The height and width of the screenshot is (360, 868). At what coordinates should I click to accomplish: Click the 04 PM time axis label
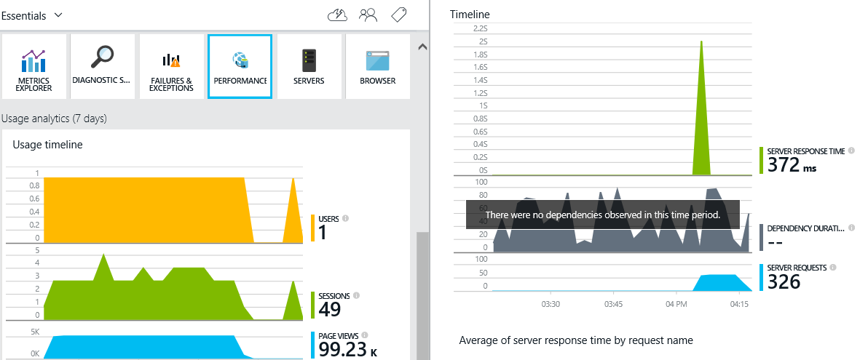(676, 304)
